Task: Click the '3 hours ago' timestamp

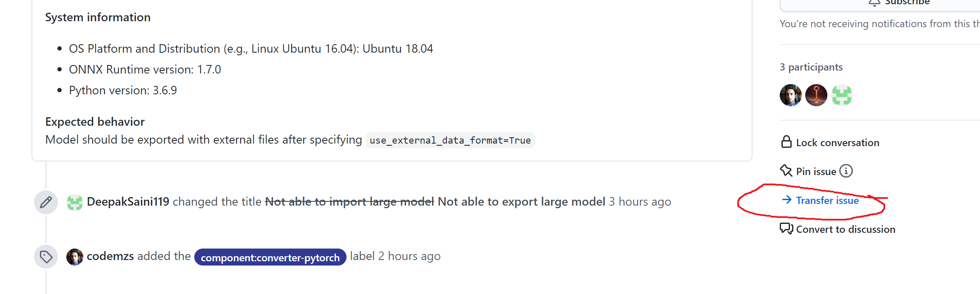Action: coord(640,202)
